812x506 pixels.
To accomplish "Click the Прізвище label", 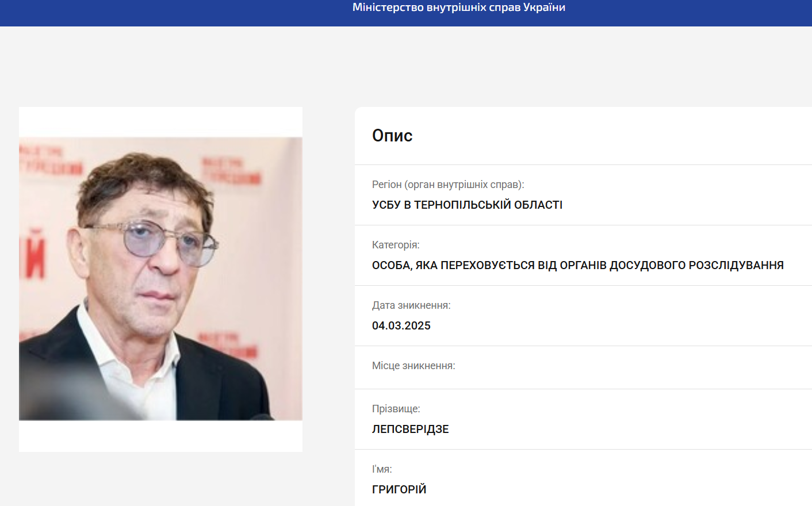I will pos(396,408).
